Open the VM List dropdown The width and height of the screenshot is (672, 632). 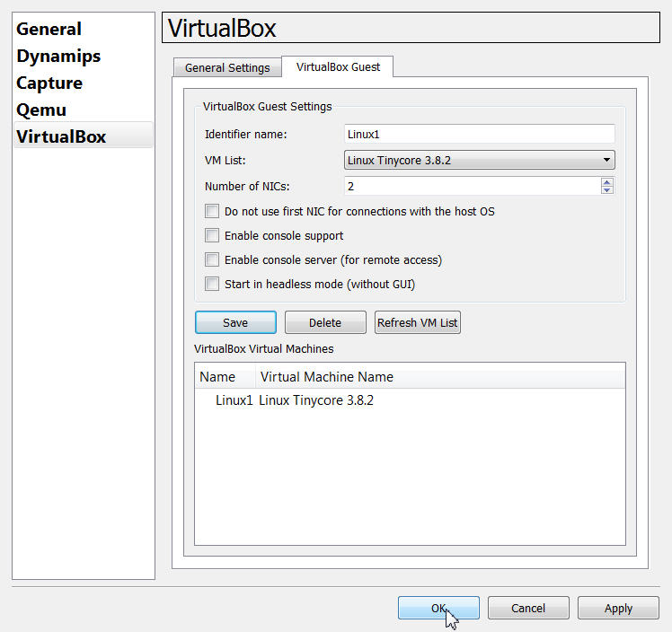pyautogui.click(x=479, y=160)
